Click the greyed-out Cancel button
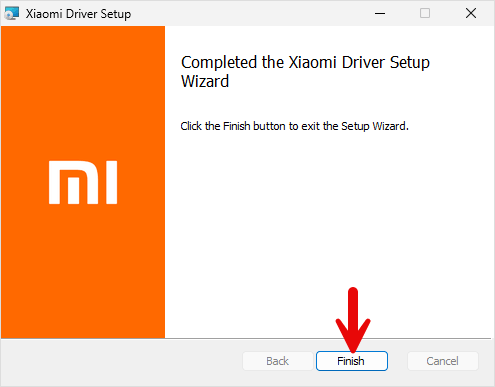Image resolution: width=495 pixels, height=387 pixels. tap(443, 361)
